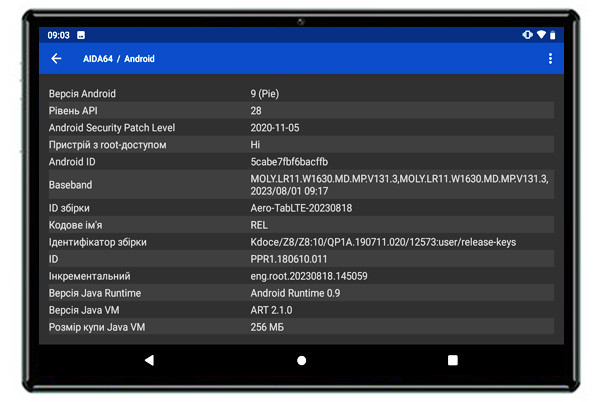Select the root access value Ні

tap(255, 145)
